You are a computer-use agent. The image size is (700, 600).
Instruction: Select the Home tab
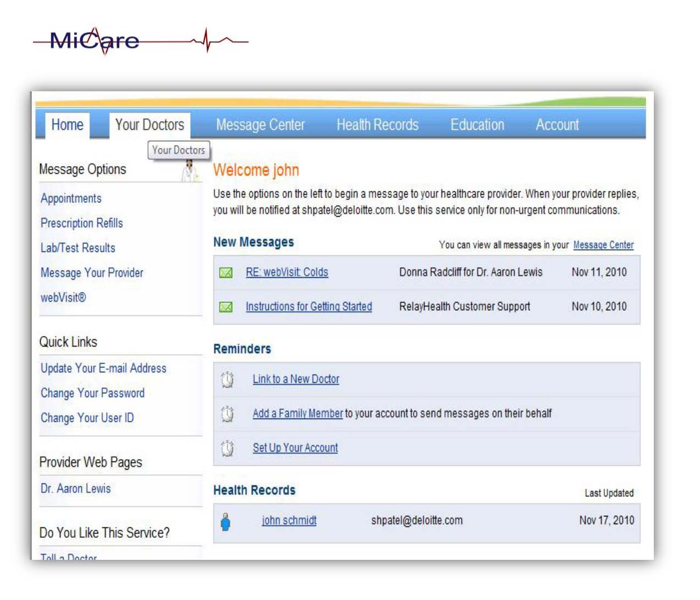(67, 125)
